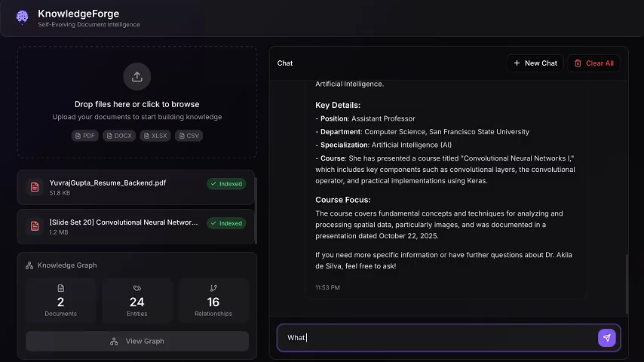Click the Indexed status on the resume PDF
Image resolution: width=644 pixels, height=362 pixels.
[226, 184]
